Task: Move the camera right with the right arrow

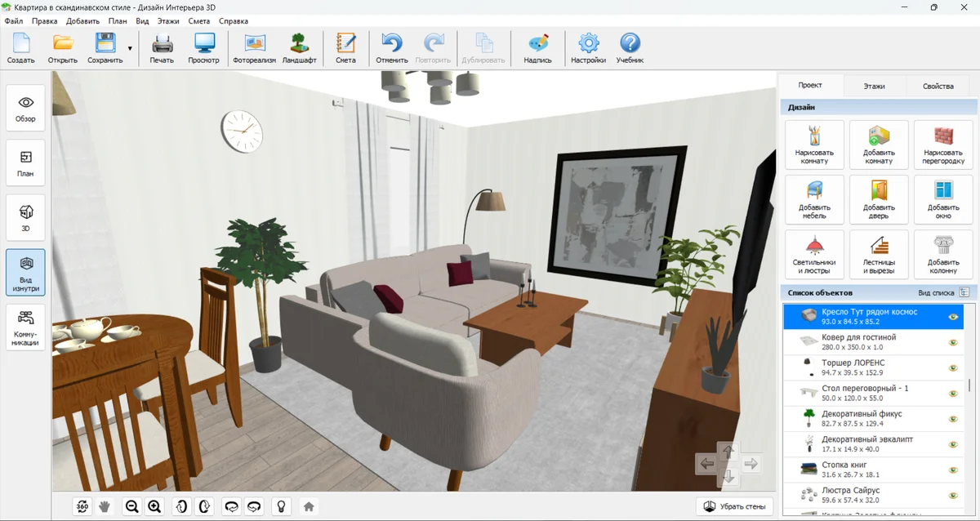Action: pos(751,464)
